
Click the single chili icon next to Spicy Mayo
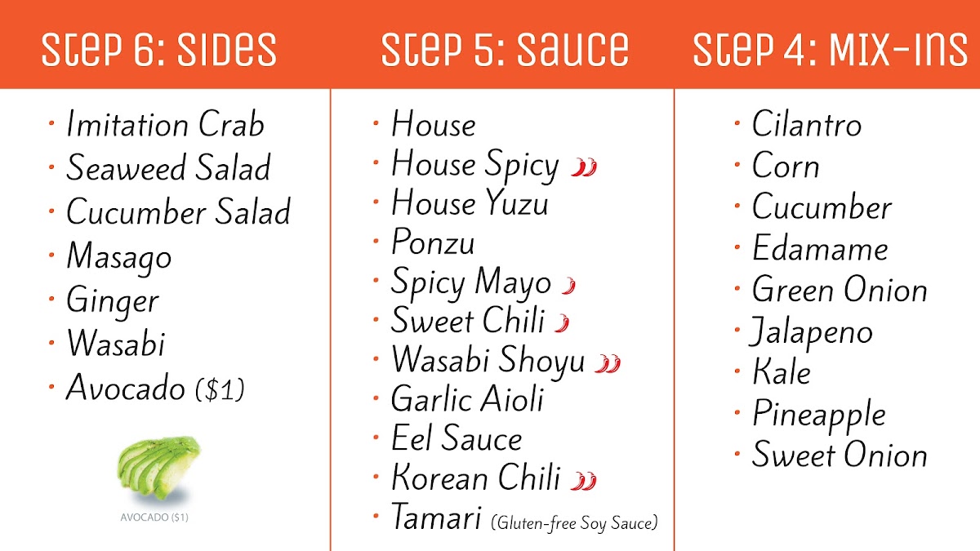coord(568,286)
